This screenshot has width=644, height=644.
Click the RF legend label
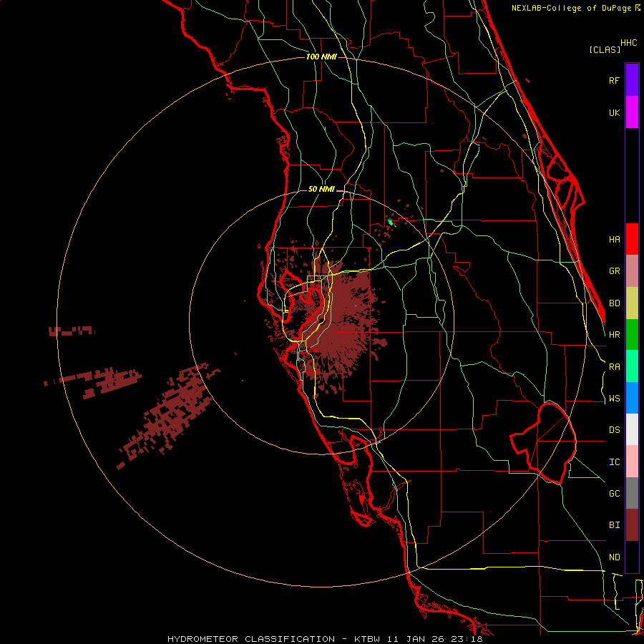pos(614,80)
